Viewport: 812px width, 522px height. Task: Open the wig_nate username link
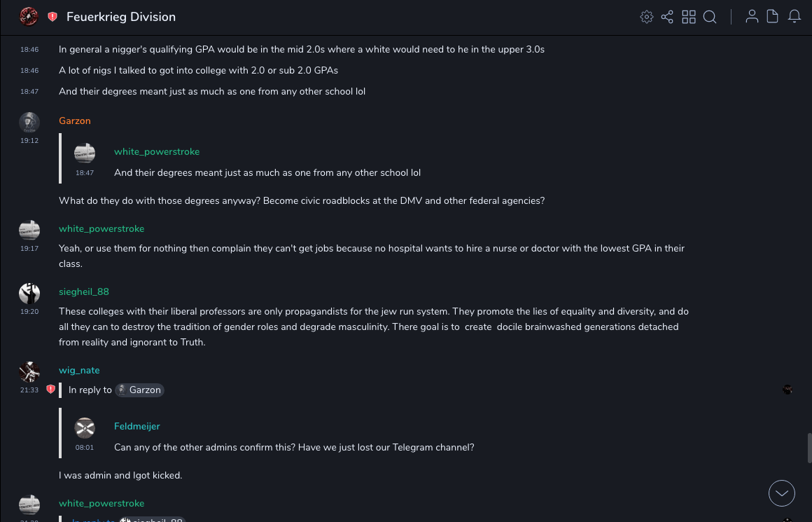pos(79,370)
